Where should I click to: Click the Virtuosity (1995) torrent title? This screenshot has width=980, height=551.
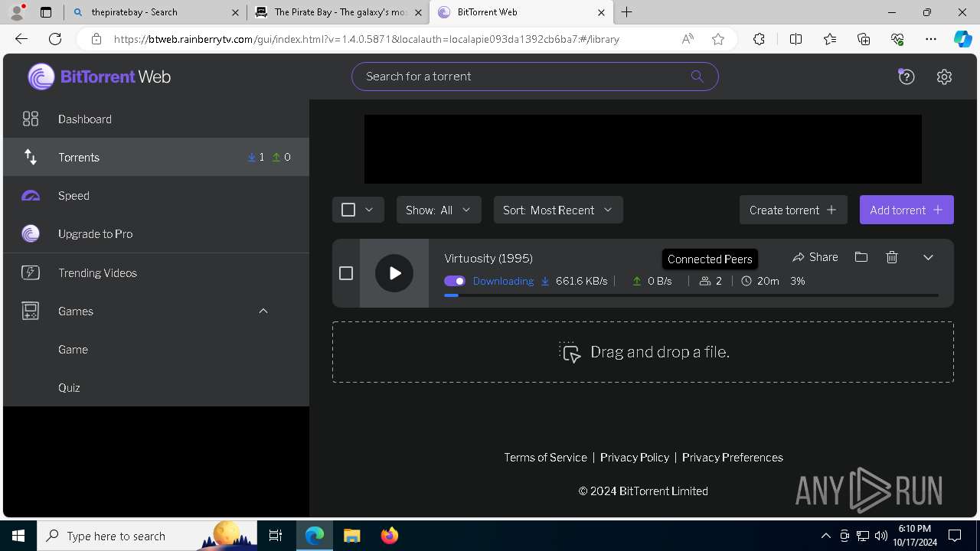(488, 258)
